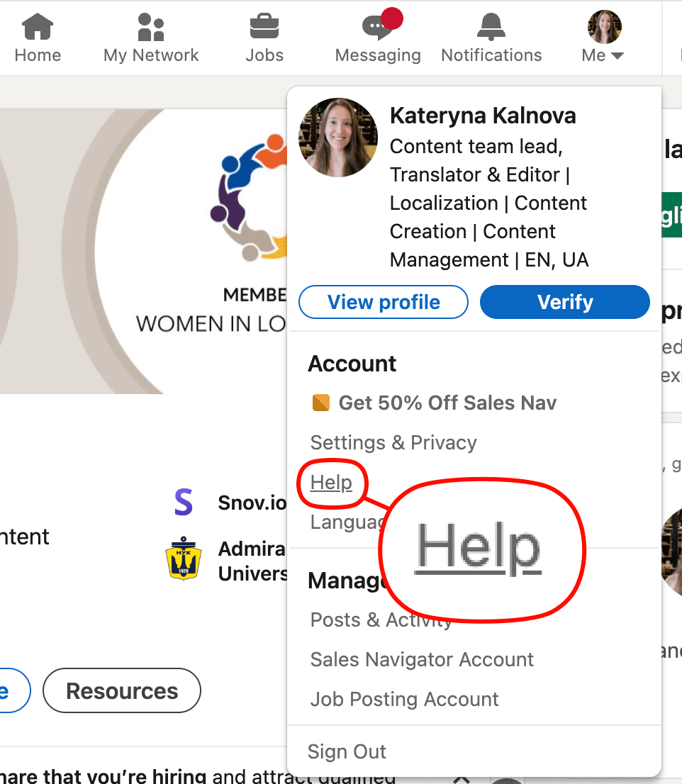682x784 pixels.
Task: Open the Notifications bell icon
Action: 491,28
